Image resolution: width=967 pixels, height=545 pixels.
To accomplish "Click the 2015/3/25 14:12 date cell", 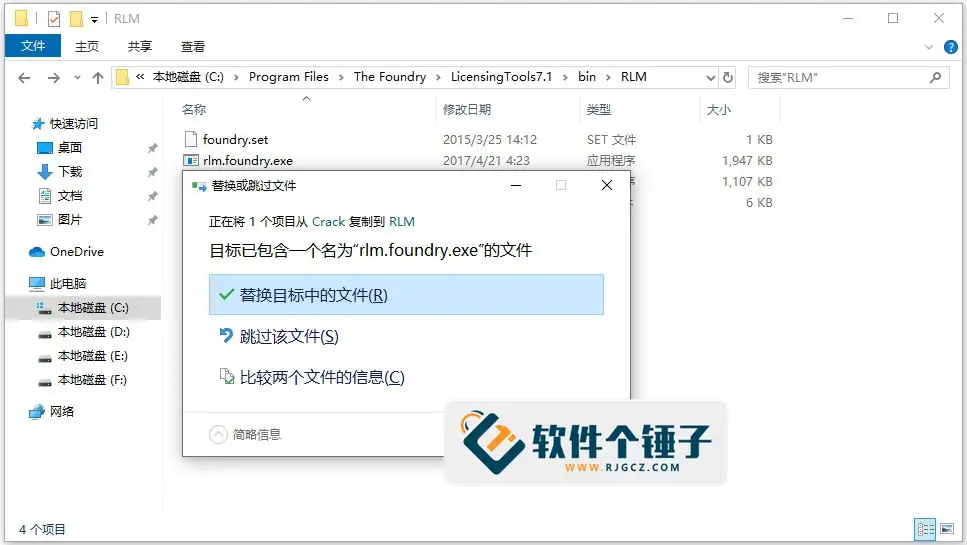I will pos(490,139).
